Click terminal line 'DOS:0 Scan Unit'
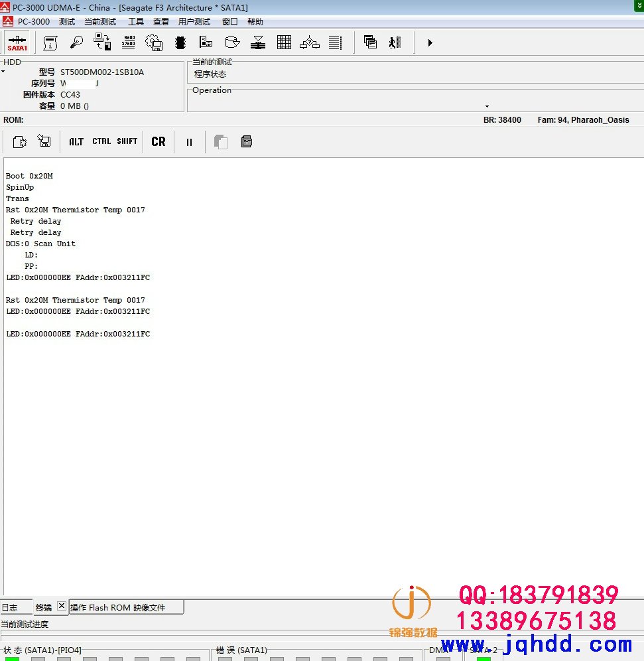 pyautogui.click(x=40, y=244)
